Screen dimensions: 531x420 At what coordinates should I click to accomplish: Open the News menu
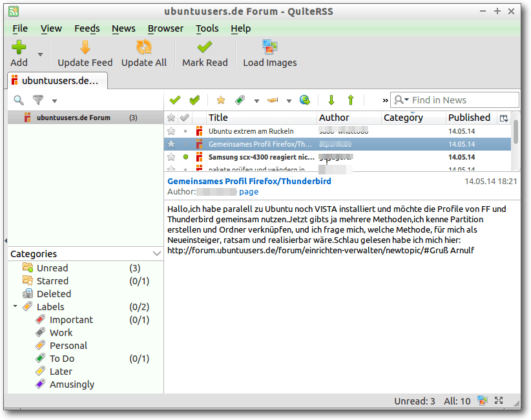[123, 28]
